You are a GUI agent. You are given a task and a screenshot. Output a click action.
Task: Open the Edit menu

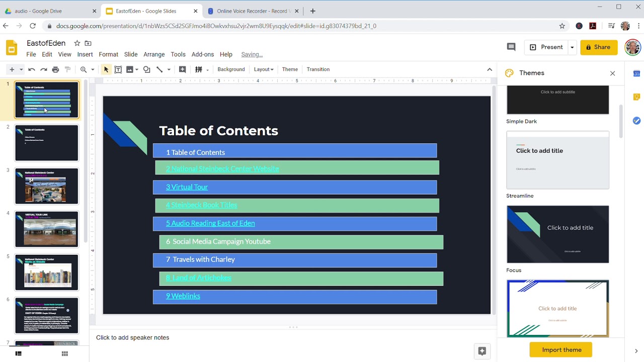[47, 54]
